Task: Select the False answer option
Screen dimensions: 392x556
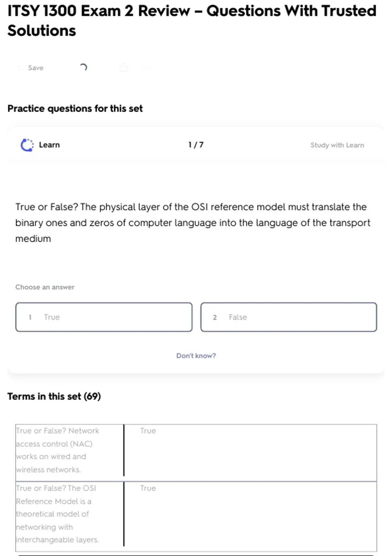Action: [x=288, y=317]
